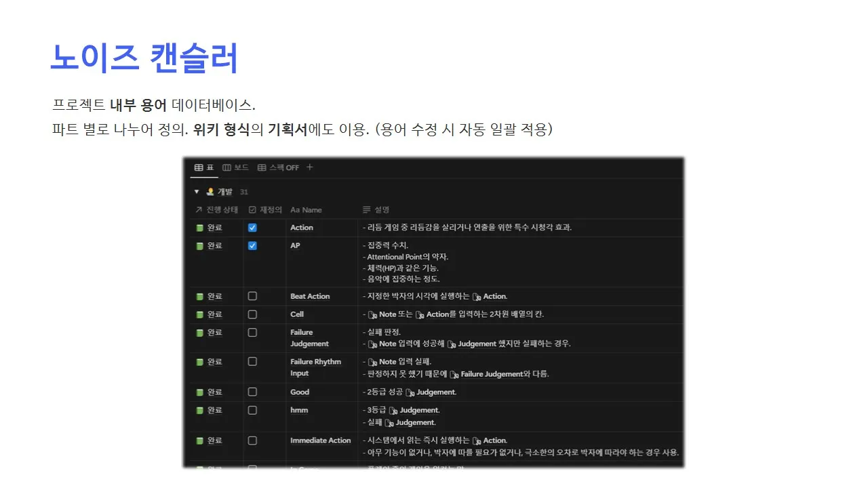The image size is (868, 488).
Task: Check the Cell row checkbox
Action: coord(252,314)
